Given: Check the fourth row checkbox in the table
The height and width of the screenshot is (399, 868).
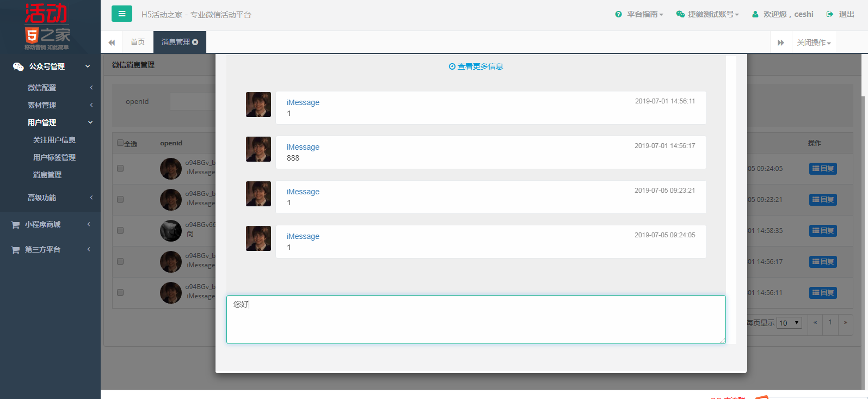Looking at the screenshot, I should tap(120, 261).
